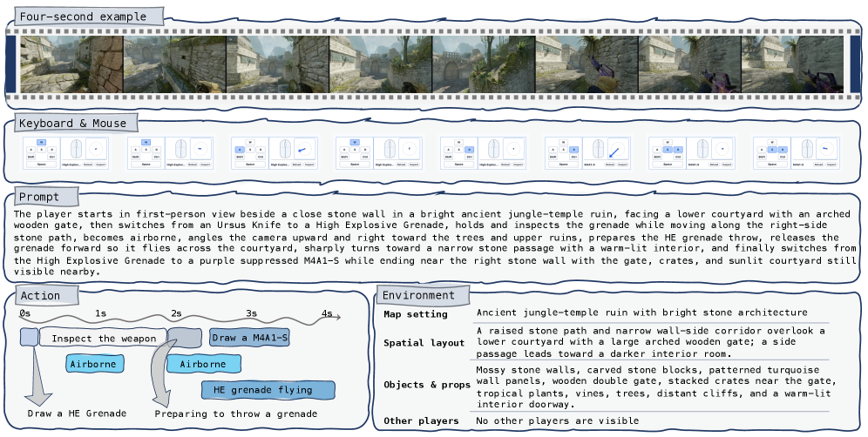Click the small blue block at 0s

[x=30, y=337]
